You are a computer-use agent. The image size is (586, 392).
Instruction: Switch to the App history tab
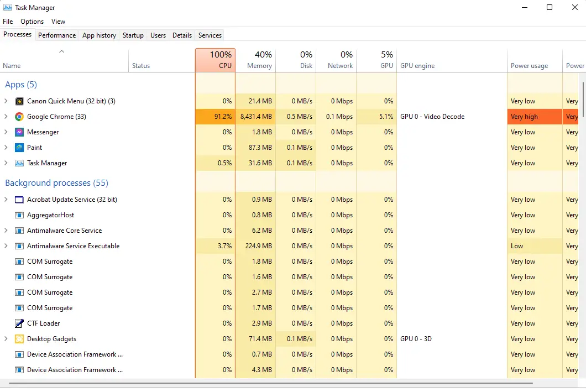coord(99,35)
